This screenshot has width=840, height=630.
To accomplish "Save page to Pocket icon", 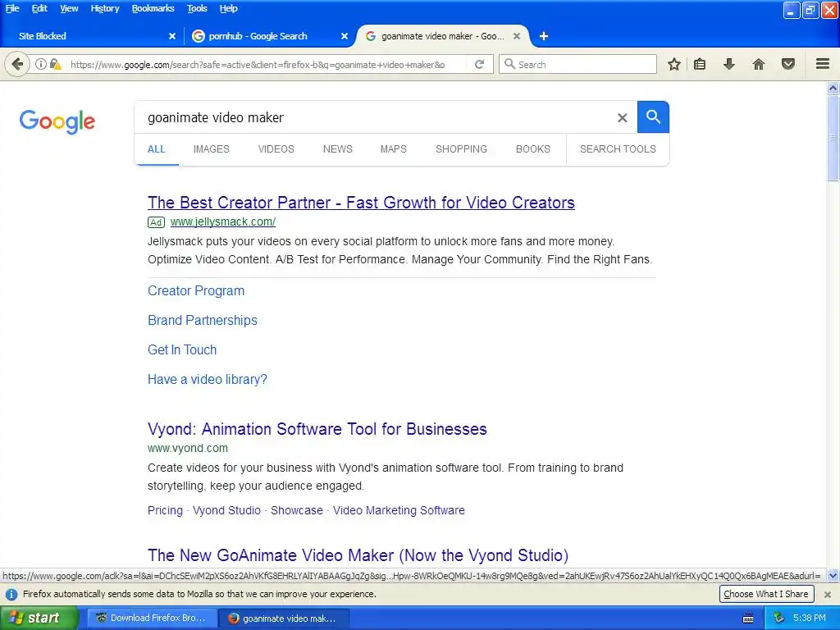I will (788, 64).
